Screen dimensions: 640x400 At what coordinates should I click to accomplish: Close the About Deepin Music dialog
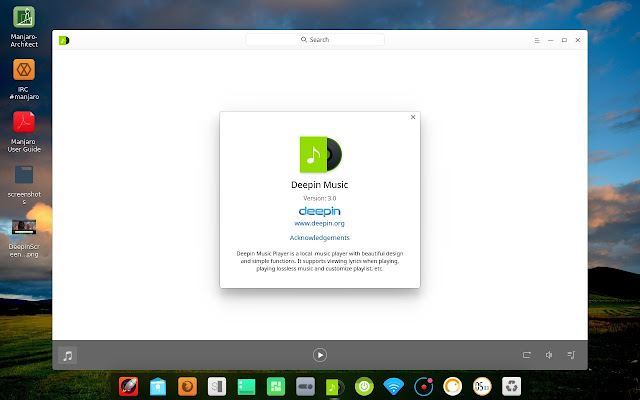click(413, 117)
